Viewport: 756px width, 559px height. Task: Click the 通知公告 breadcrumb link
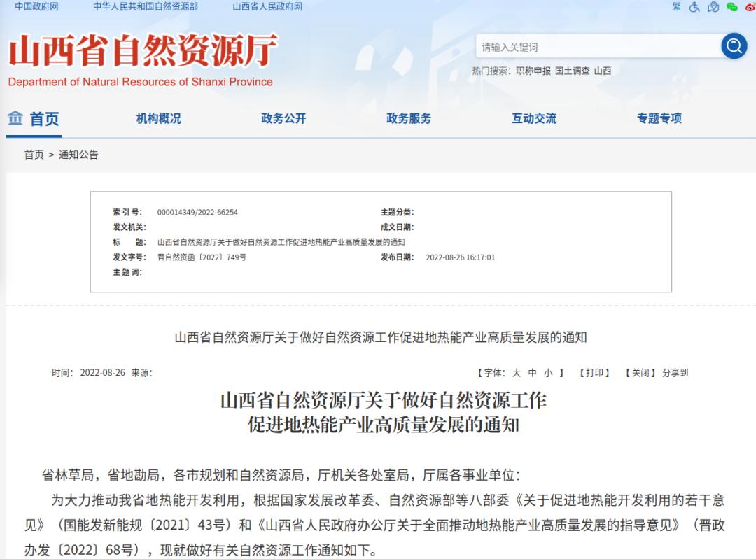(x=78, y=155)
